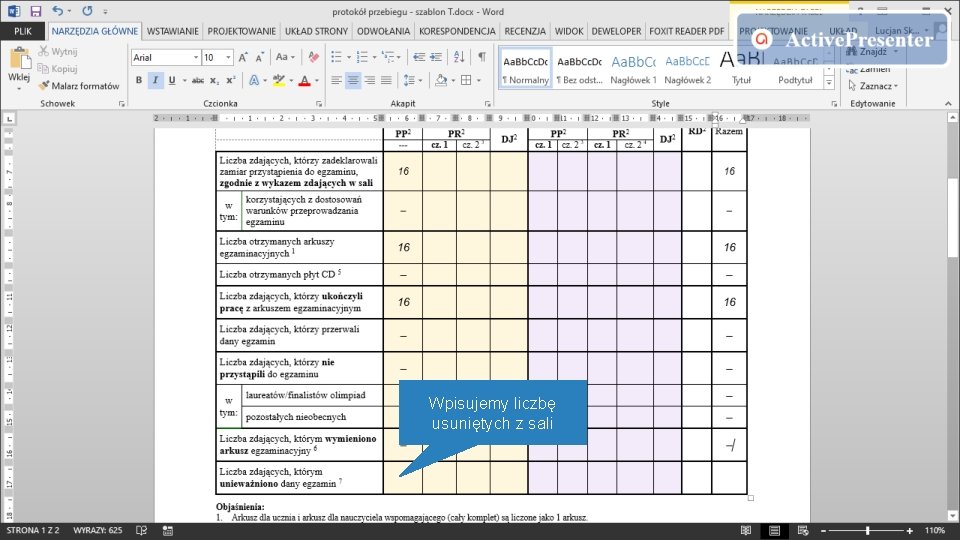Switch to WSTAWIANIE tab
This screenshot has width=960, height=540.
[173, 31]
